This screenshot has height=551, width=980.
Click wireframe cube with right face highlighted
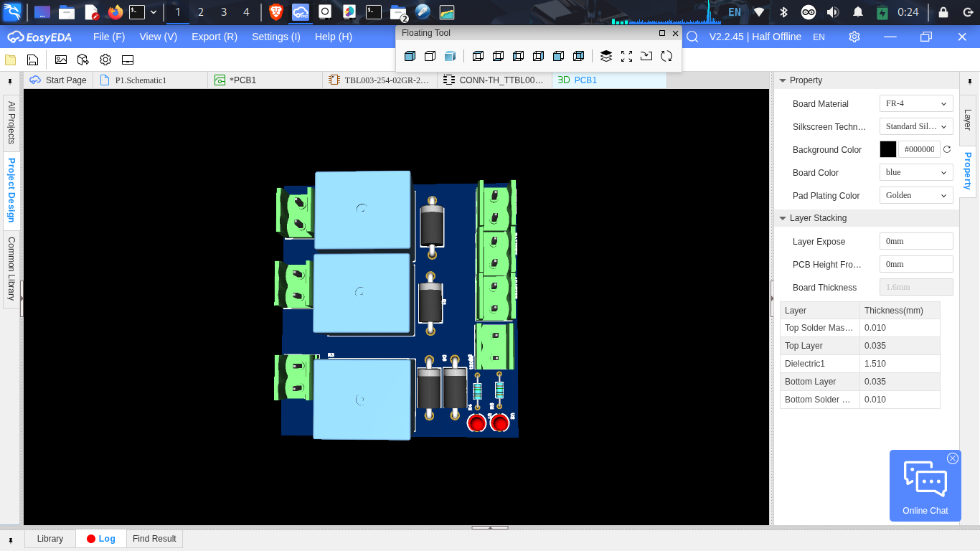point(538,56)
